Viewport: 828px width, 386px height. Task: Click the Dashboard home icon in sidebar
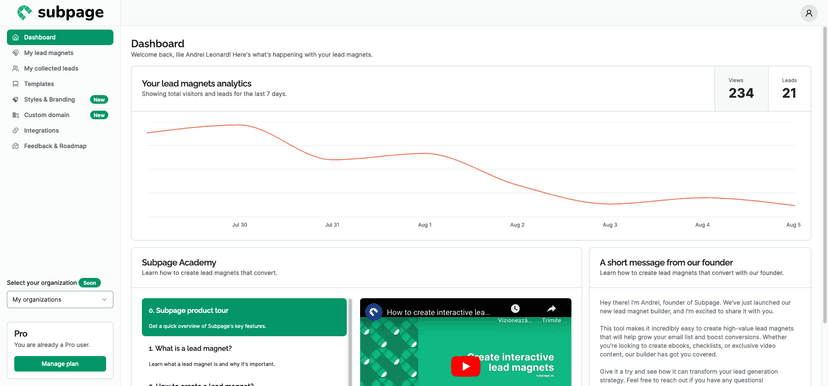coord(15,37)
